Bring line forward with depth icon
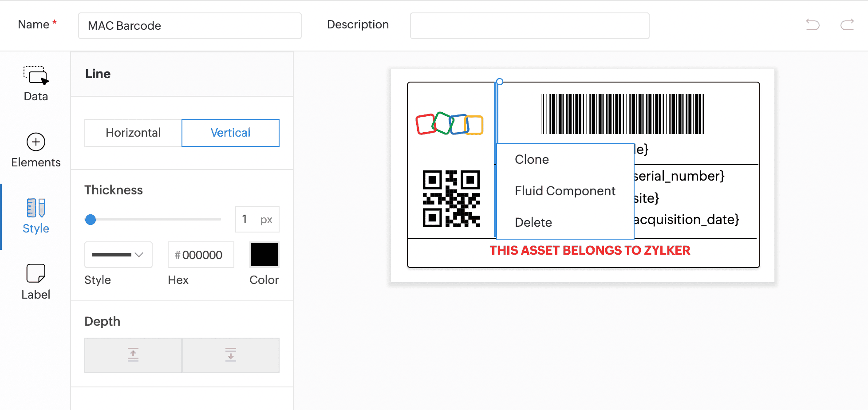 [133, 355]
